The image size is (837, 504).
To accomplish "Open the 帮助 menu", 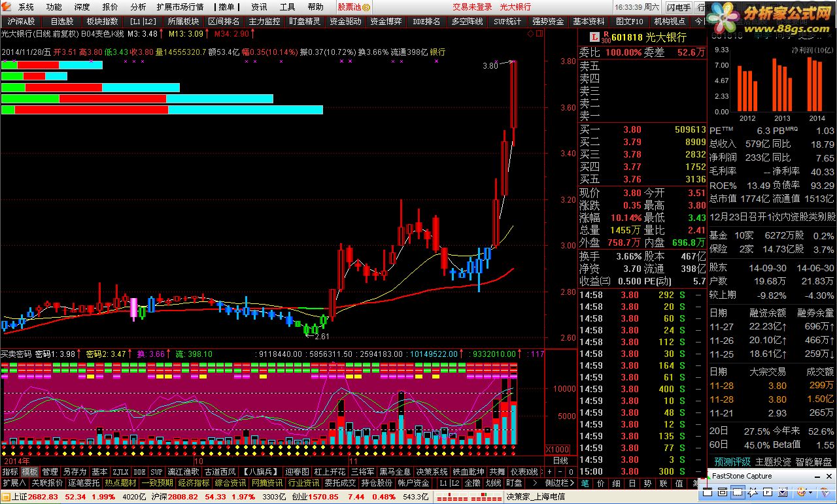I will (x=315, y=7).
